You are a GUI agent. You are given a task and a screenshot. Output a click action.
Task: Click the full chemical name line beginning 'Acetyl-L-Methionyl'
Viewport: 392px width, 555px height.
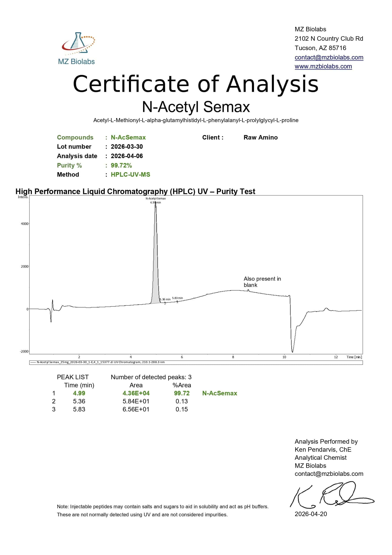[x=196, y=120]
